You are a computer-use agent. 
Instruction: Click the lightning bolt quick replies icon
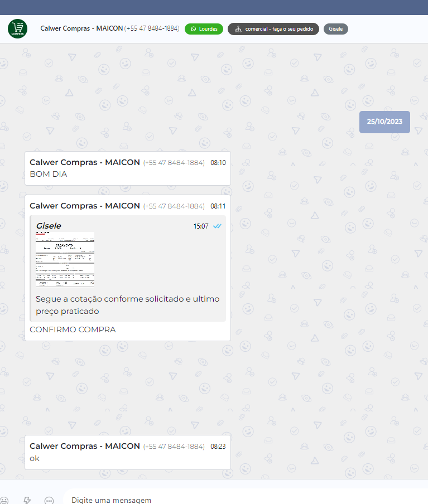(27, 500)
